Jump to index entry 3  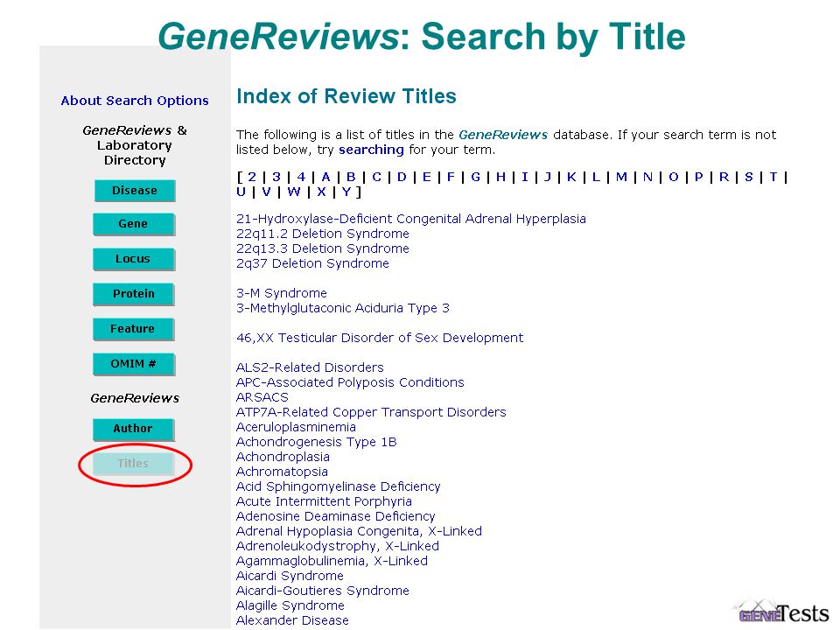click(276, 177)
